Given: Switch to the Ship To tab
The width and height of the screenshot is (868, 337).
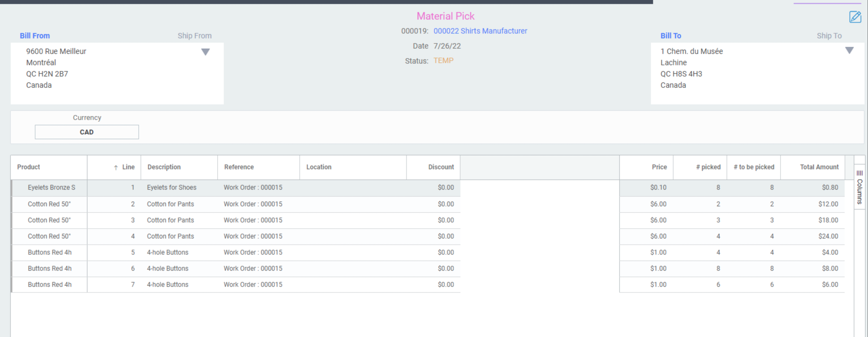Looking at the screenshot, I should click(829, 36).
